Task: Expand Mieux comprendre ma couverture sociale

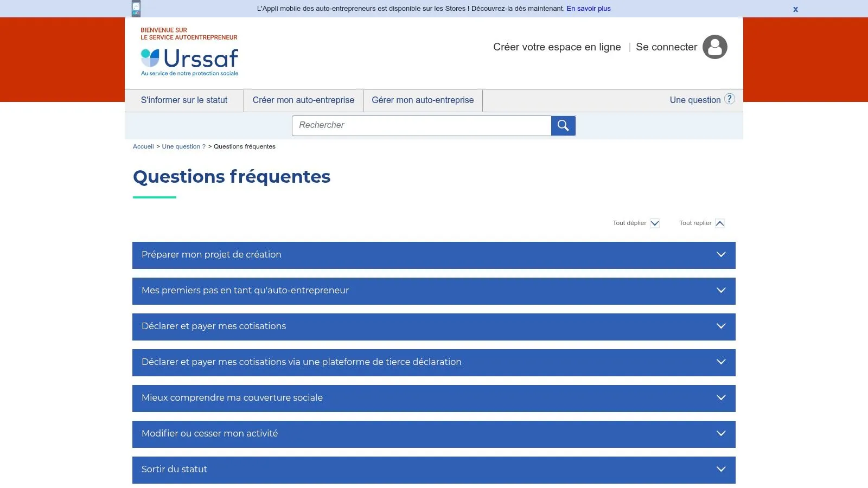Action: [x=434, y=399]
